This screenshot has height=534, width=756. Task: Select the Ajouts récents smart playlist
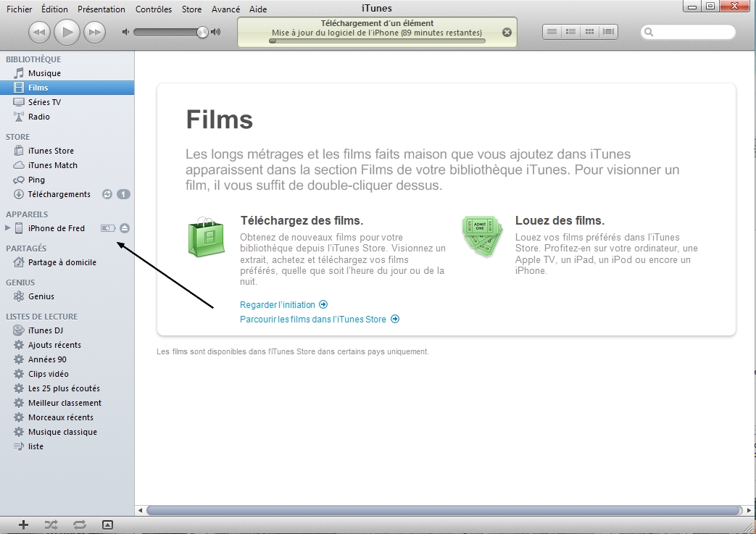click(x=67, y=345)
